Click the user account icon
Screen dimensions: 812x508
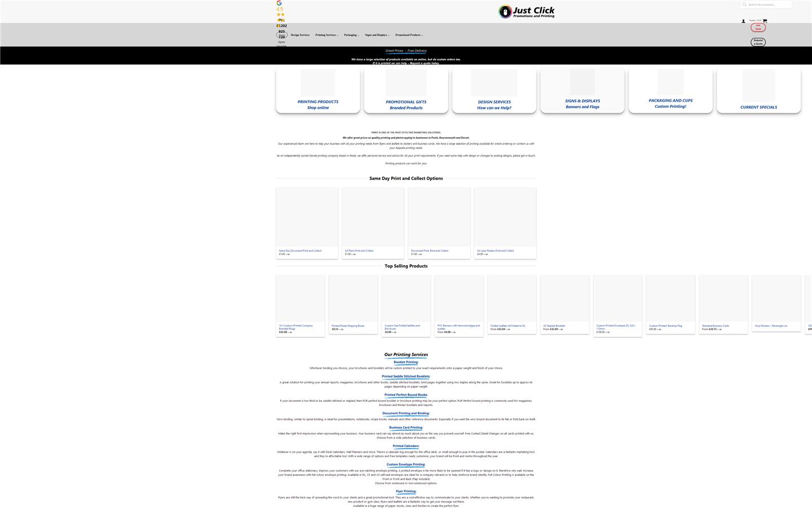(x=743, y=21)
